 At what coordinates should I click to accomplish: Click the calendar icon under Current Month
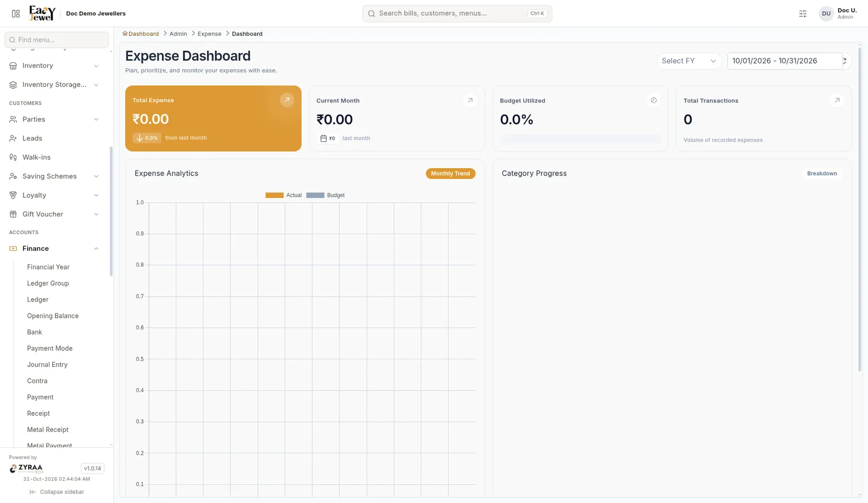[323, 138]
